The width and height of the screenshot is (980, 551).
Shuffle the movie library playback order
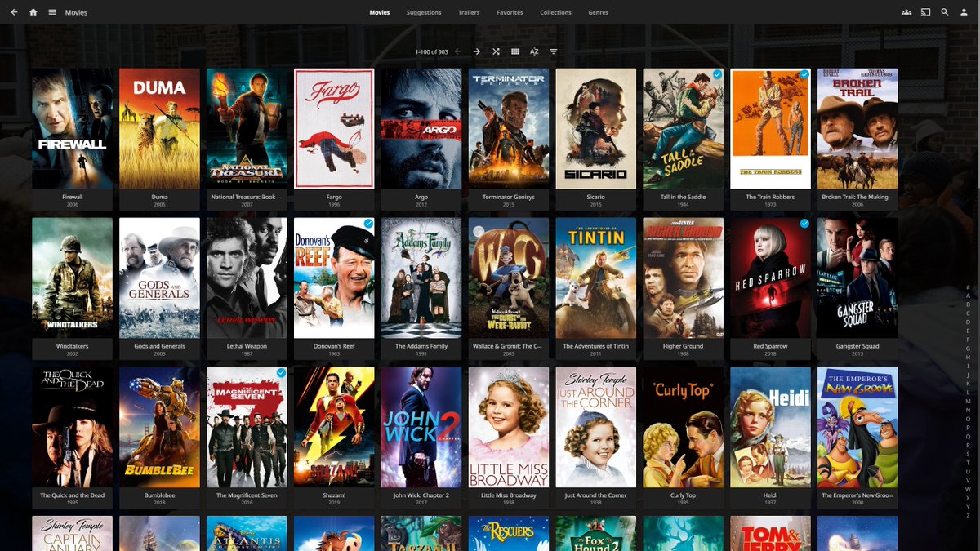(x=497, y=51)
